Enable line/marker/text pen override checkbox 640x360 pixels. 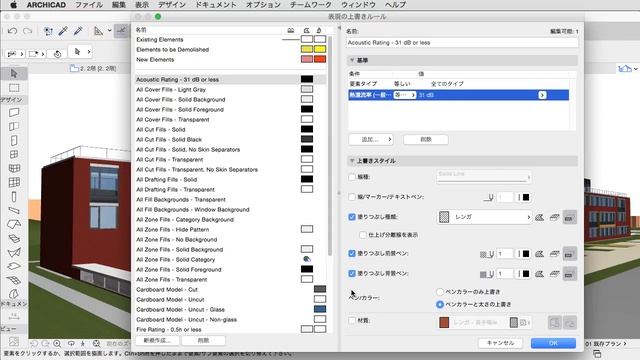(x=352, y=197)
